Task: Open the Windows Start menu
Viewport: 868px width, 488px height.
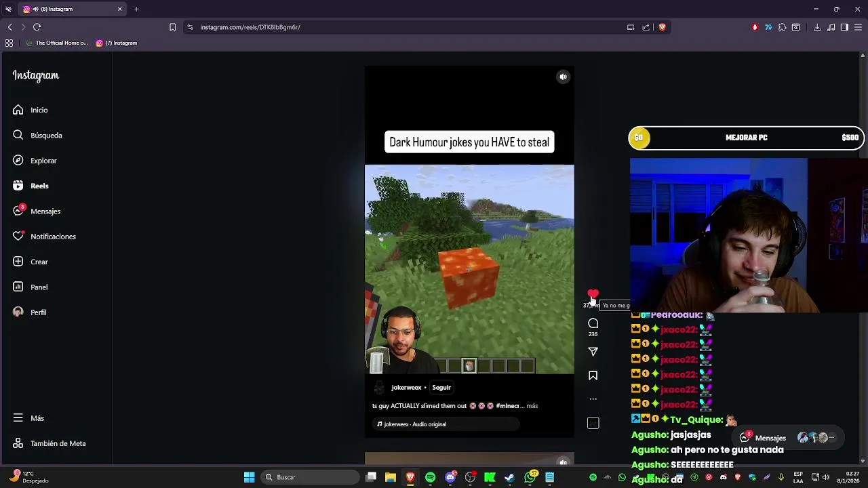Action: click(x=249, y=477)
